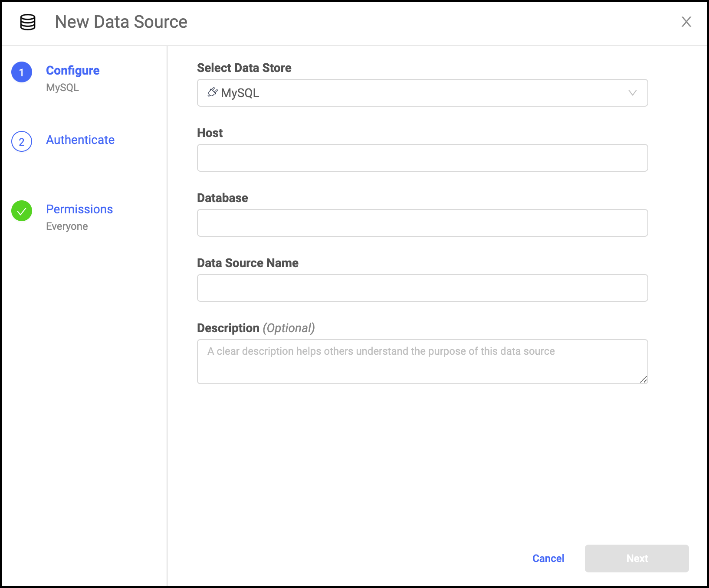The height and width of the screenshot is (588, 709).
Task: Go to the Authenticate step
Action: [80, 140]
